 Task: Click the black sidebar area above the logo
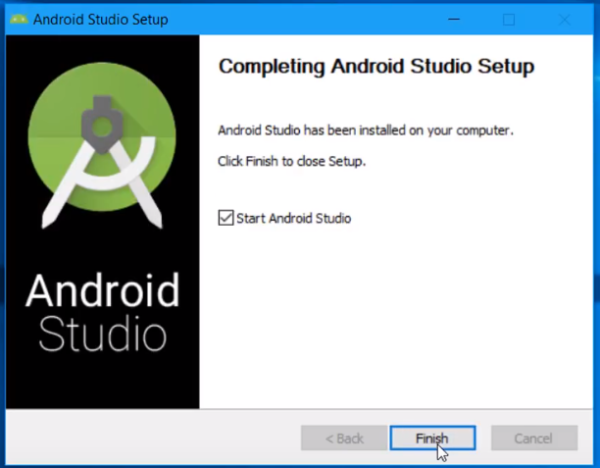(x=103, y=48)
